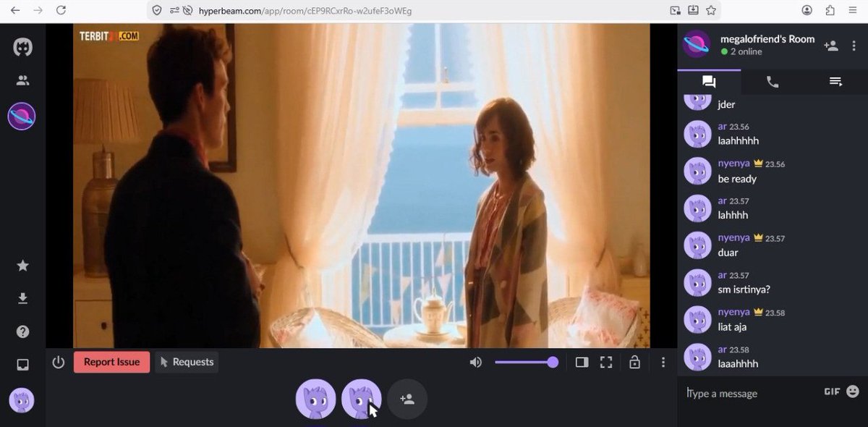
Task: Click the chat message 'laahhhhh'
Action: tap(738, 141)
